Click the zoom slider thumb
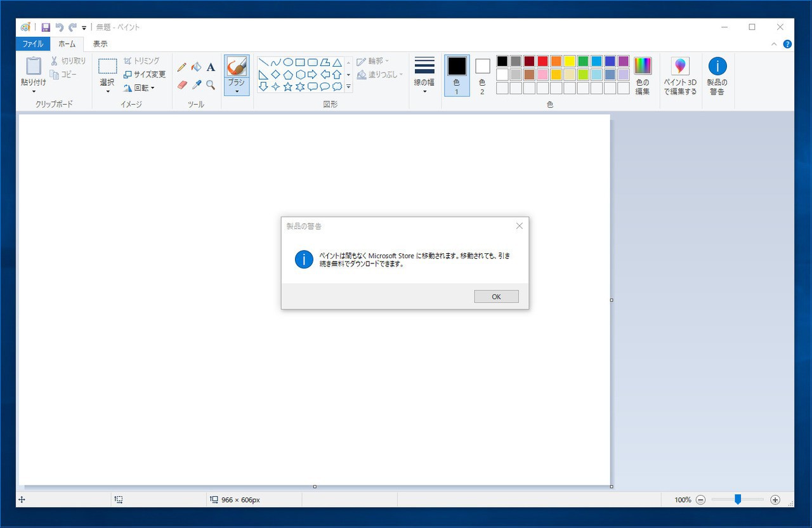The image size is (812, 528). (x=738, y=499)
